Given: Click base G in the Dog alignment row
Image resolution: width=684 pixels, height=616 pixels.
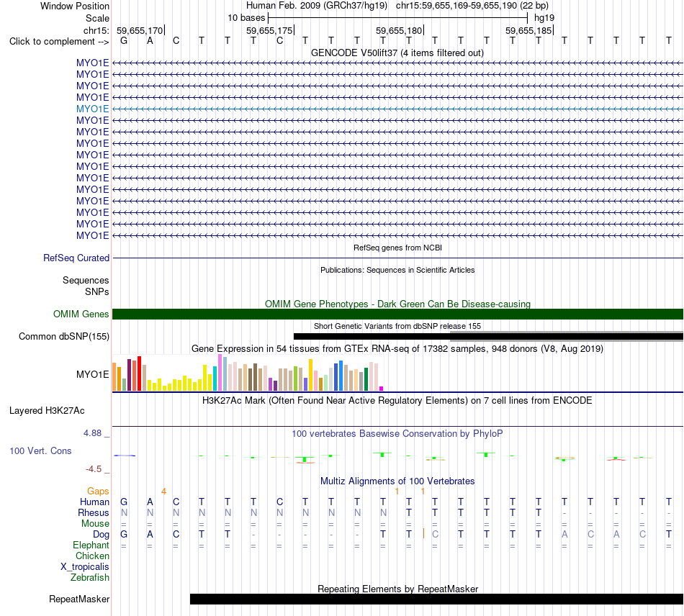Looking at the screenshot, I should click(x=124, y=535).
